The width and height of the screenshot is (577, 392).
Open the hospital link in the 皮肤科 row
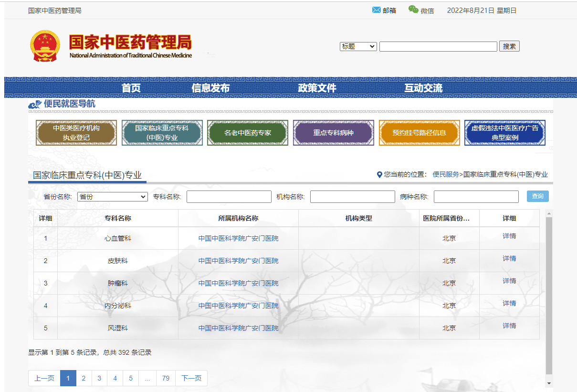tap(238, 261)
